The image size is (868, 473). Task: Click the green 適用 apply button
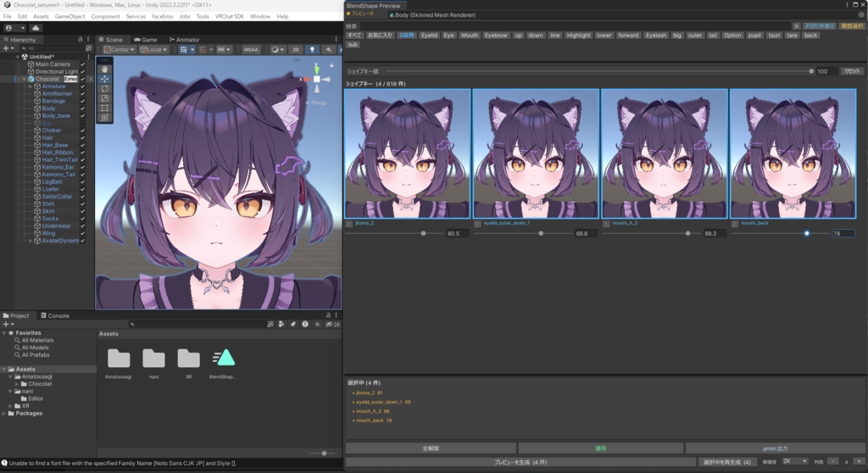601,448
